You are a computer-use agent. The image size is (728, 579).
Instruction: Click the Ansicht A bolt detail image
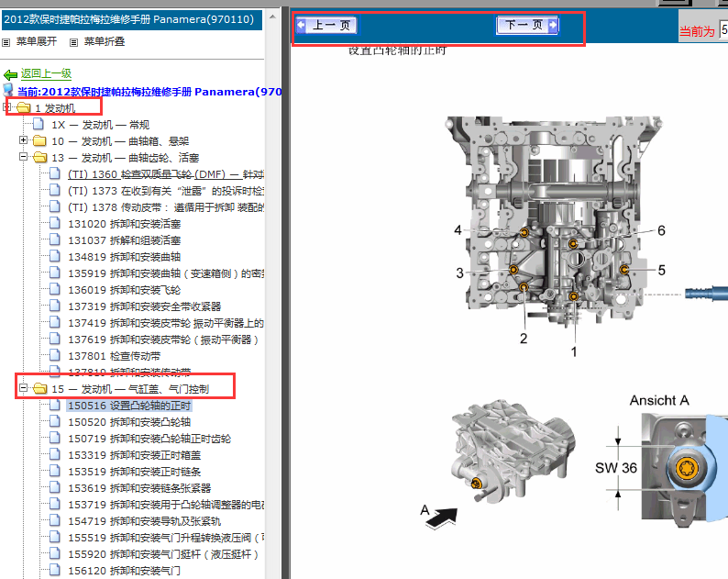(x=685, y=469)
